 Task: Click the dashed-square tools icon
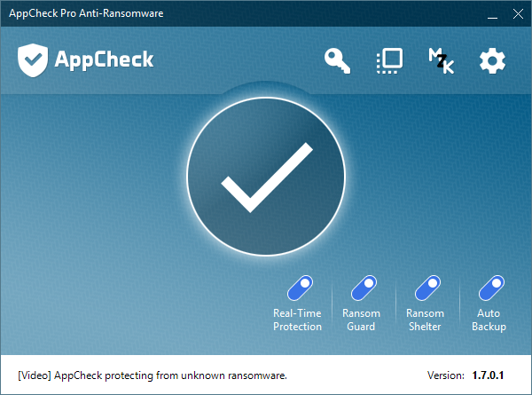click(x=389, y=60)
